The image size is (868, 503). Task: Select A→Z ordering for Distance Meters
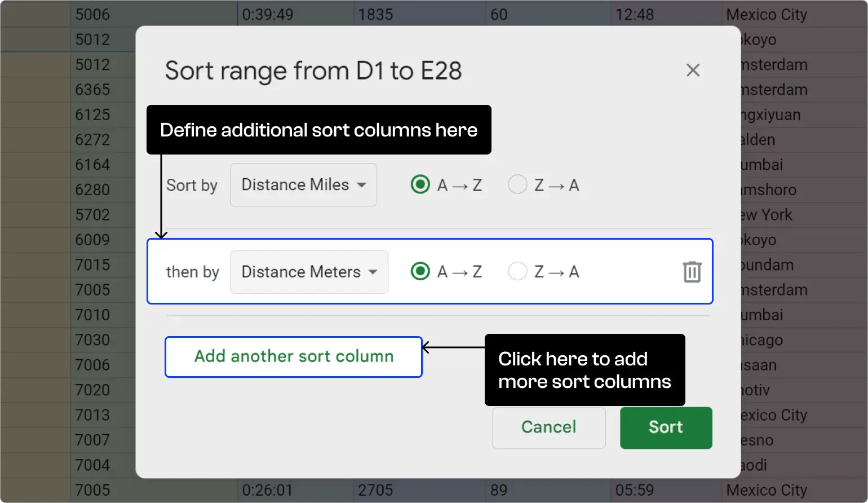coord(420,271)
